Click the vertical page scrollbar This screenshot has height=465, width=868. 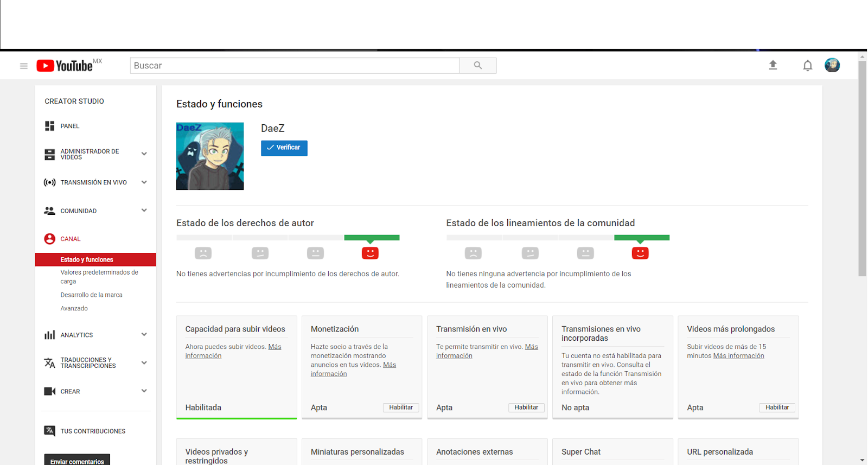click(x=863, y=168)
